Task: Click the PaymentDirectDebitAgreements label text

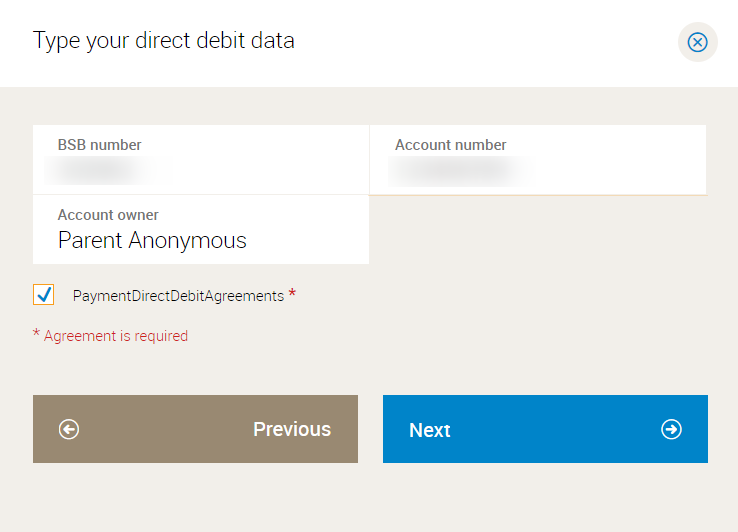Action: [x=178, y=296]
